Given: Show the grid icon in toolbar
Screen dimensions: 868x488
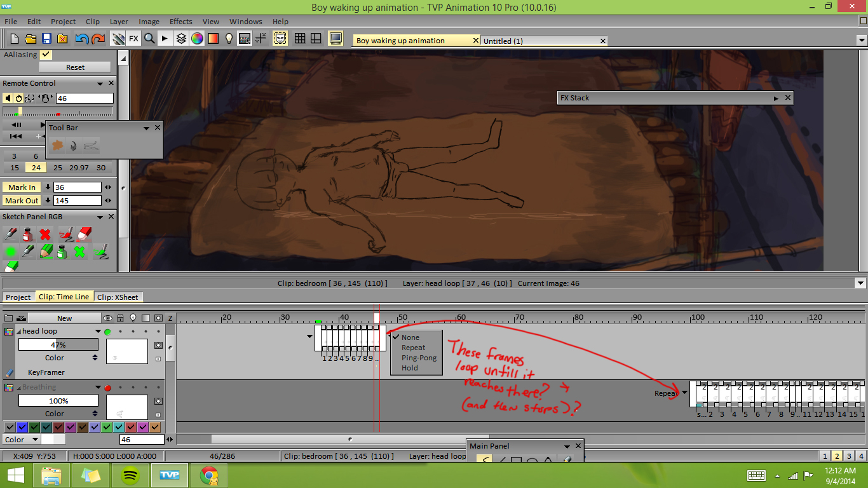Looking at the screenshot, I should pos(300,39).
